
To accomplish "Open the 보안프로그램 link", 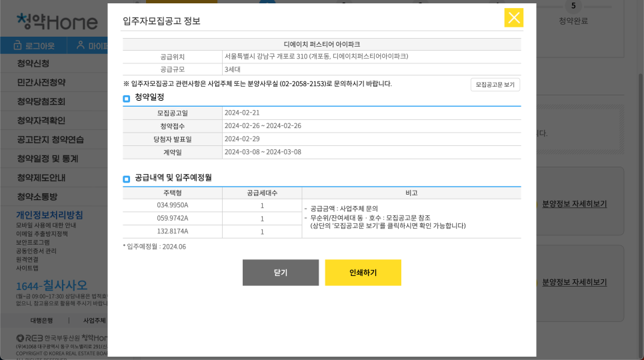I will pyautogui.click(x=33, y=243).
